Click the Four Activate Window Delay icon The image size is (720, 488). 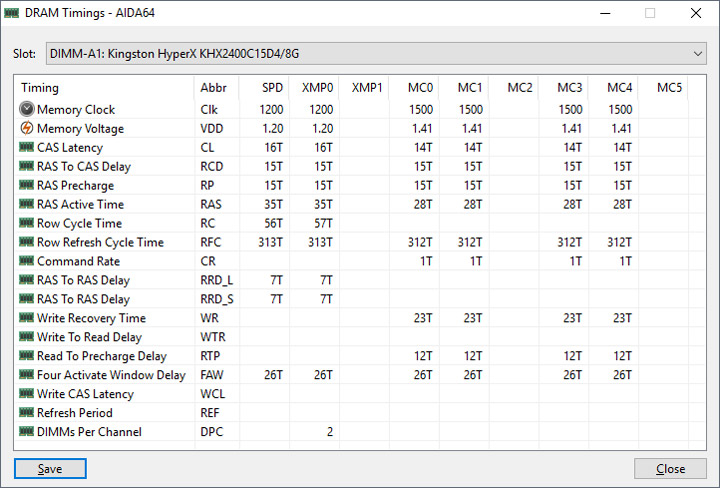point(27,376)
